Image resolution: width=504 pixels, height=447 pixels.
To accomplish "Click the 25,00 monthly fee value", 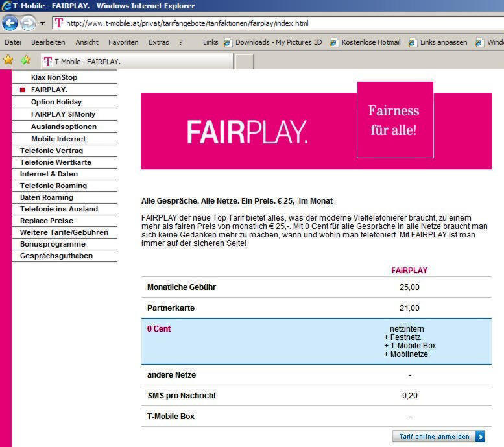I will click(x=409, y=287).
